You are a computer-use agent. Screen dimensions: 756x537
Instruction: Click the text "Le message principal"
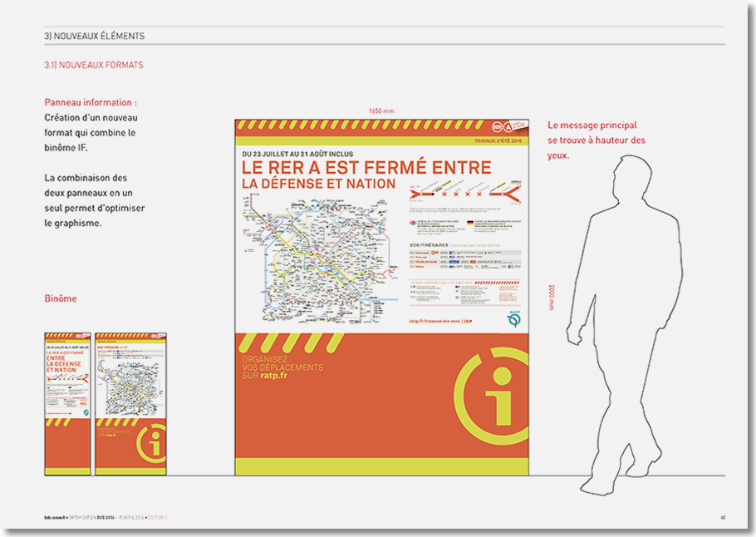pyautogui.click(x=592, y=126)
